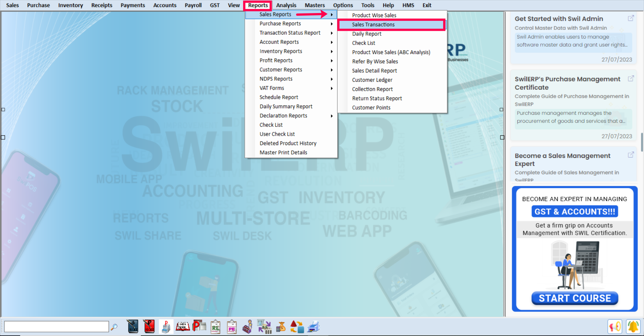Image resolution: width=644 pixels, height=336 pixels.
Task: Expand the Profit Reports submenu arrow
Action: [332, 61]
